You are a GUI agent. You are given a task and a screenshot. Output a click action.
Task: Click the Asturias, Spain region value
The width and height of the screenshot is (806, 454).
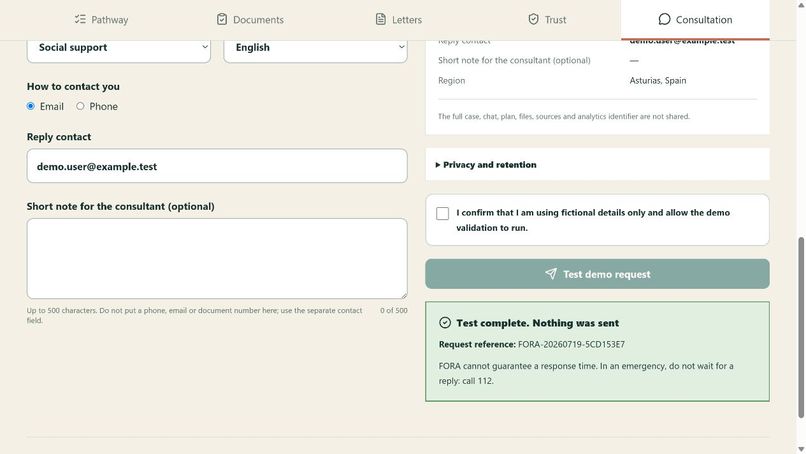(657, 80)
